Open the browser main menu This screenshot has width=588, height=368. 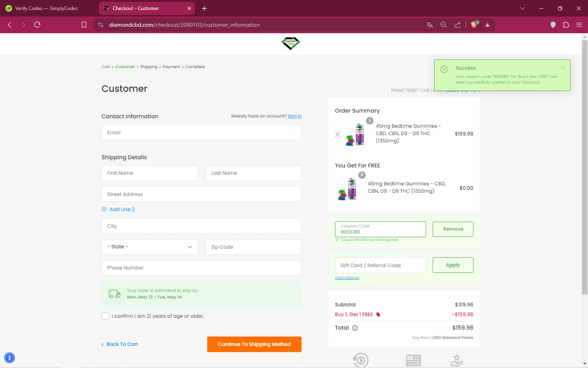(x=579, y=25)
